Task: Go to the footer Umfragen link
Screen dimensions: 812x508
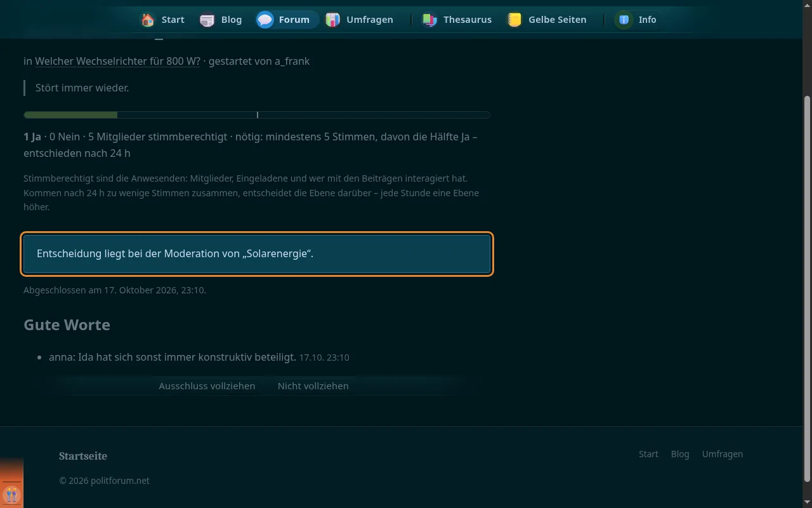Action: tap(723, 453)
